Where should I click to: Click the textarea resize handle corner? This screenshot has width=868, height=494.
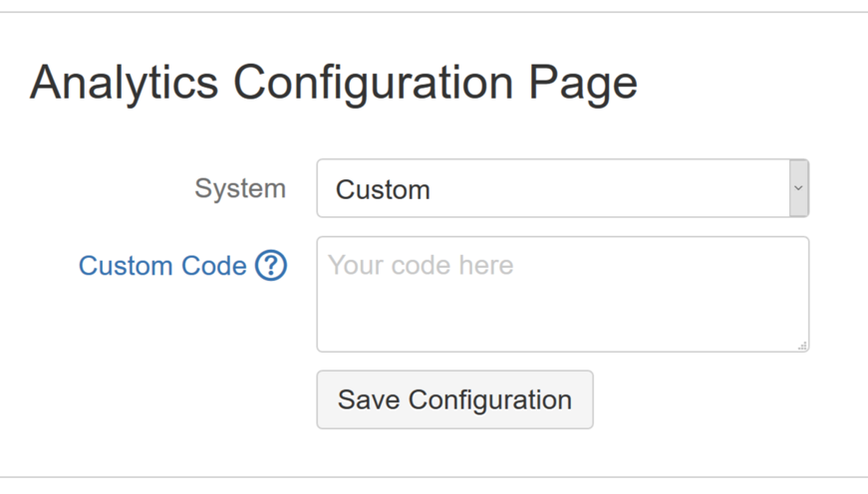coord(803,346)
